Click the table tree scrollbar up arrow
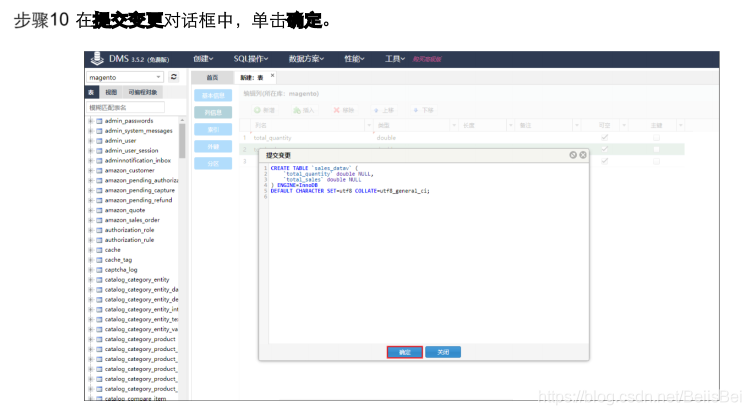This screenshot has height=415, width=751. click(182, 120)
